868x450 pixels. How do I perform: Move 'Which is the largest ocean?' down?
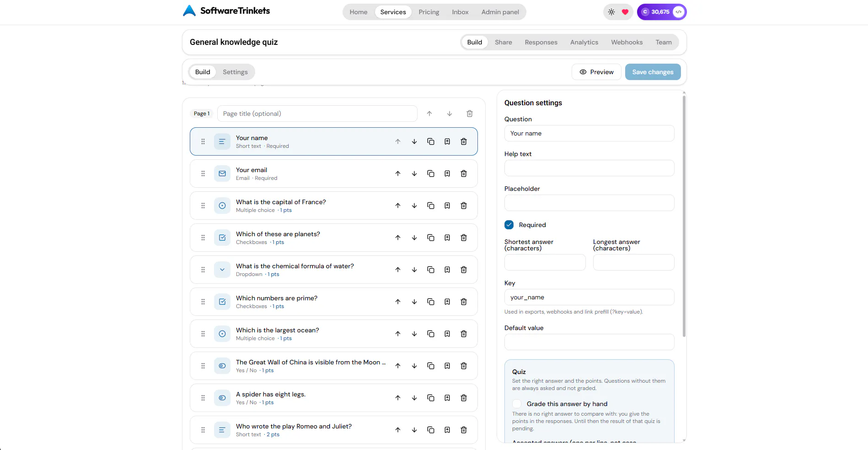pos(414,334)
